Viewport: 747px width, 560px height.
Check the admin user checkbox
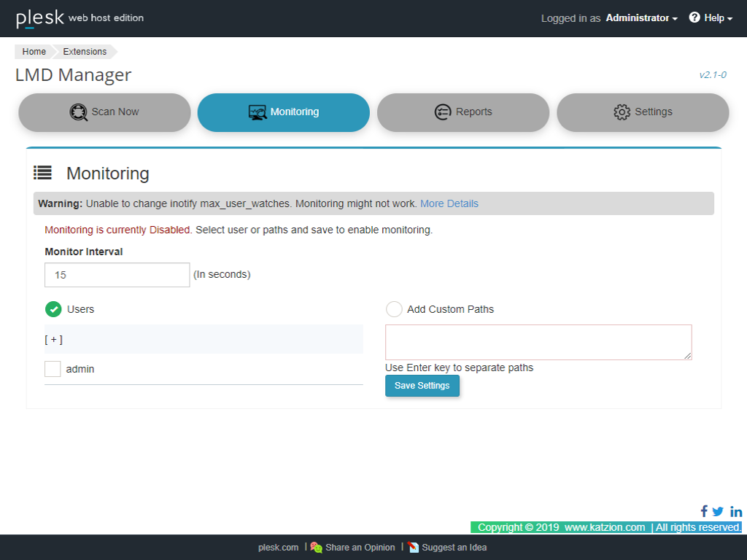[53, 369]
